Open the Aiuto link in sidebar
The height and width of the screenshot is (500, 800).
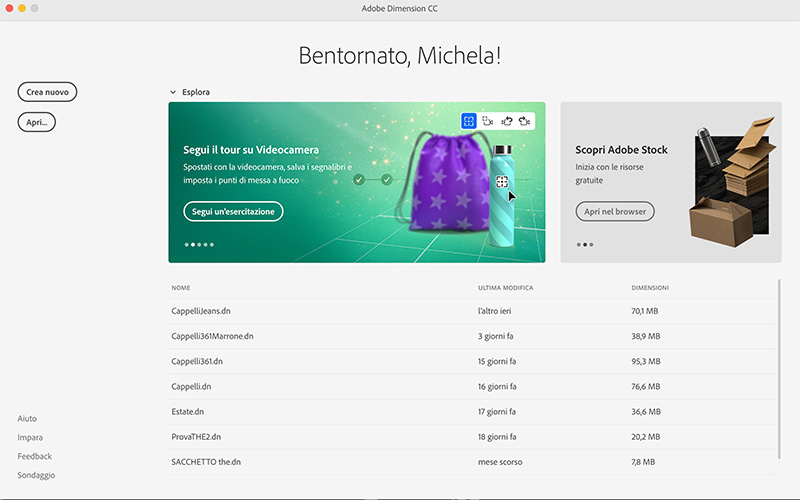tap(27, 418)
